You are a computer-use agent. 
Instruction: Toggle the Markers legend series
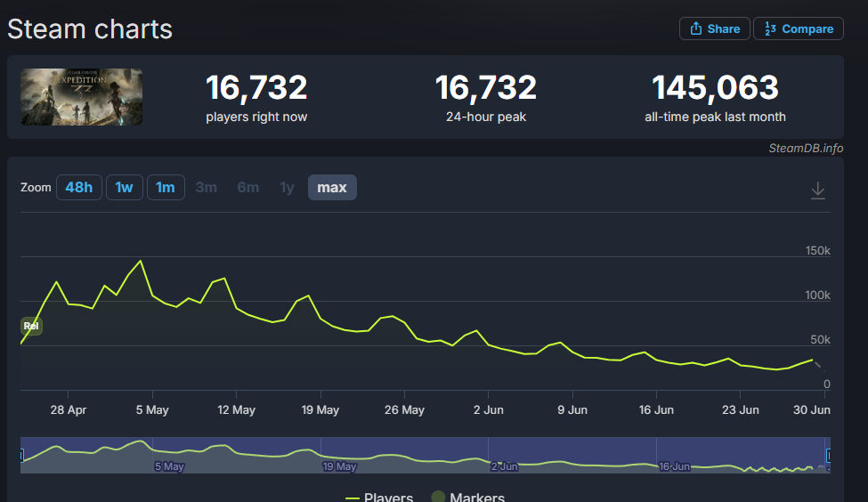(x=467, y=497)
